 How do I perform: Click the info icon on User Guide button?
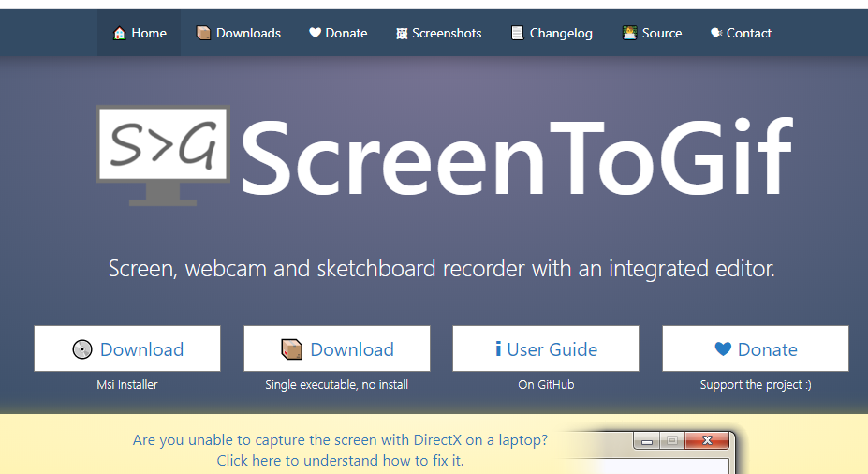[x=498, y=348]
